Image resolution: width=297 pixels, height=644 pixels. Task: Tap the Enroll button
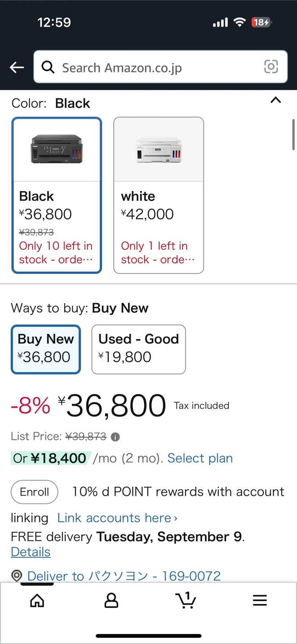34,492
